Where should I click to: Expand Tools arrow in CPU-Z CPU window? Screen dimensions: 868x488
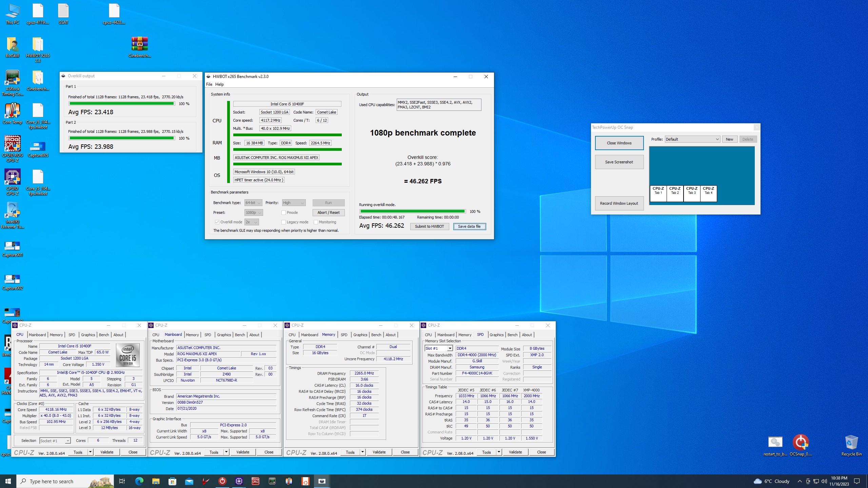point(90,452)
